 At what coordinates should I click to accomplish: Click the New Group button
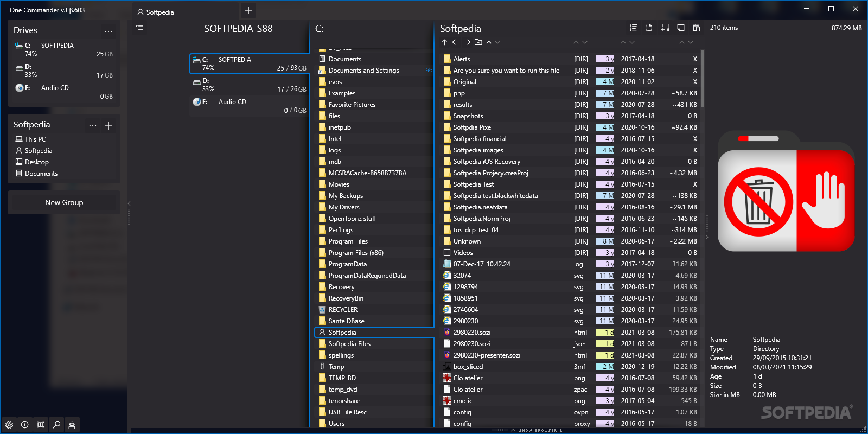click(x=64, y=202)
